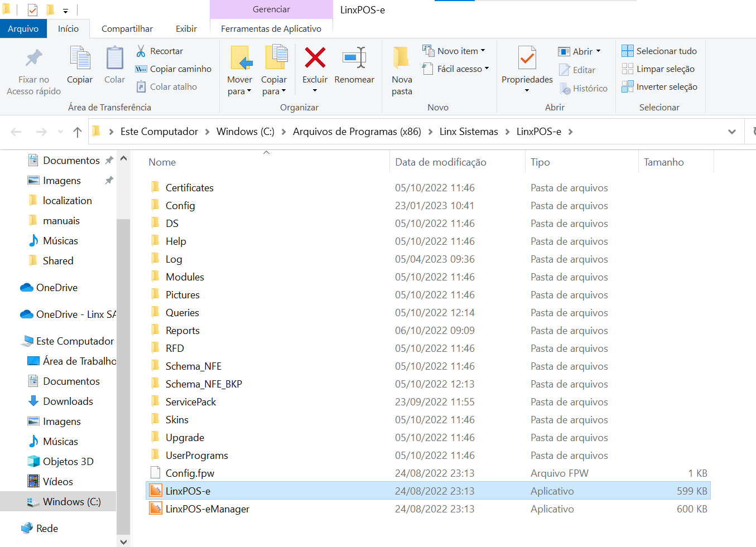Click the Gerenciar contextual tab
The image size is (756, 547).
click(271, 9)
